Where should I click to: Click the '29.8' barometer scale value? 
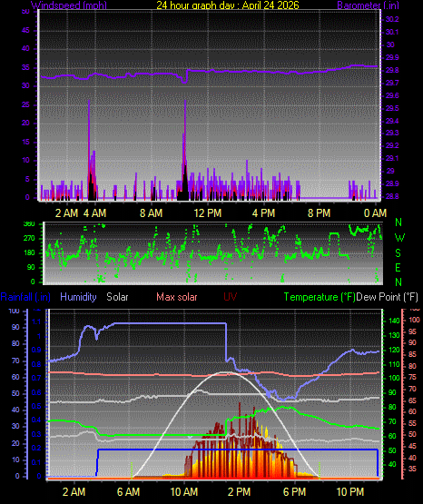click(392, 70)
